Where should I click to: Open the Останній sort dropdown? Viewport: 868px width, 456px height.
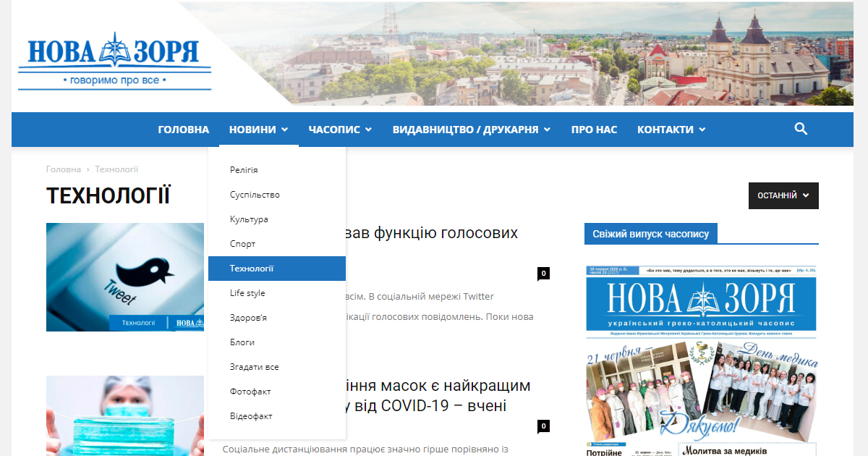coord(783,195)
